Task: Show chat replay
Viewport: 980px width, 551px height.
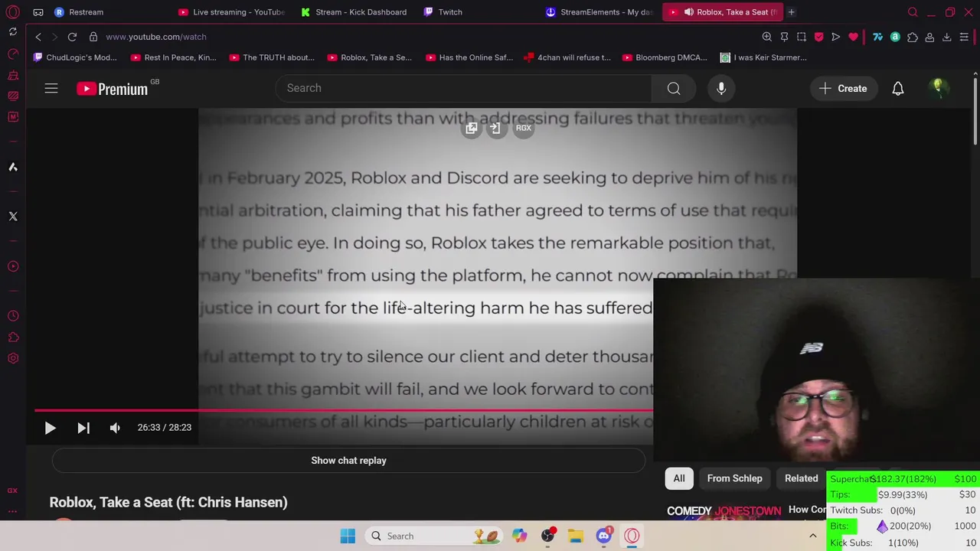Action: tap(348, 461)
